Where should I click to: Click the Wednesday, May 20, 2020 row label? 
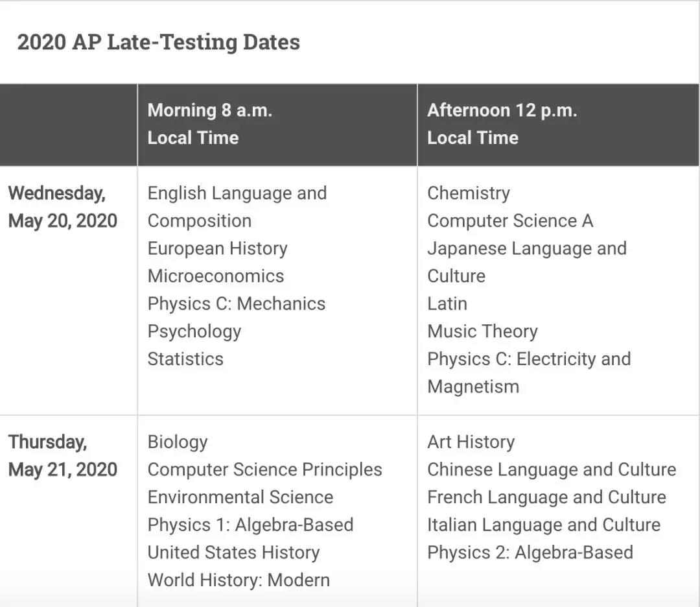(x=62, y=207)
